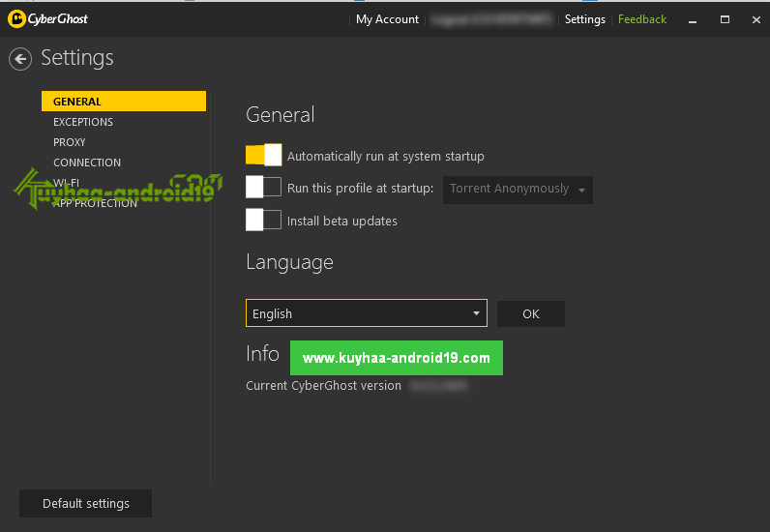Open My Account in the header

387,19
